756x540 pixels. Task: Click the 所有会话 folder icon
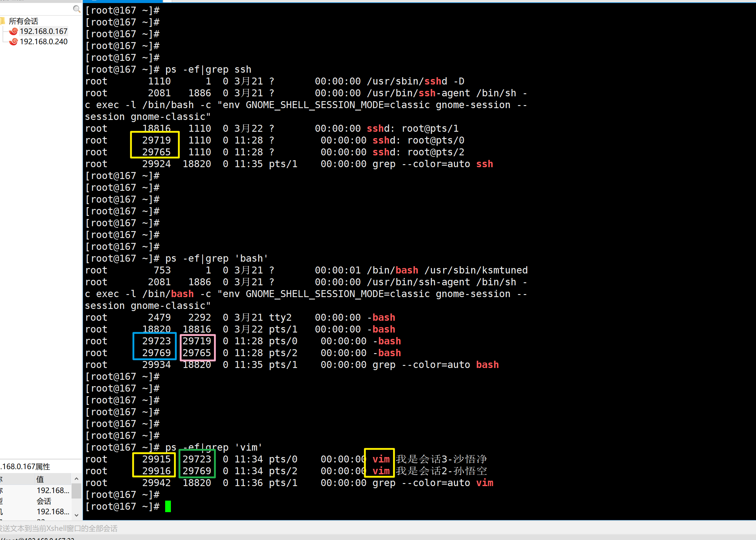click(x=3, y=21)
